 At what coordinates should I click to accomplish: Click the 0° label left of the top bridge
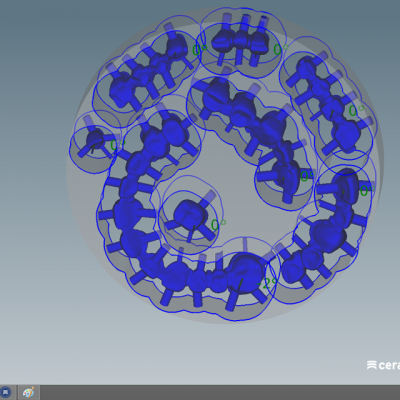(199, 50)
